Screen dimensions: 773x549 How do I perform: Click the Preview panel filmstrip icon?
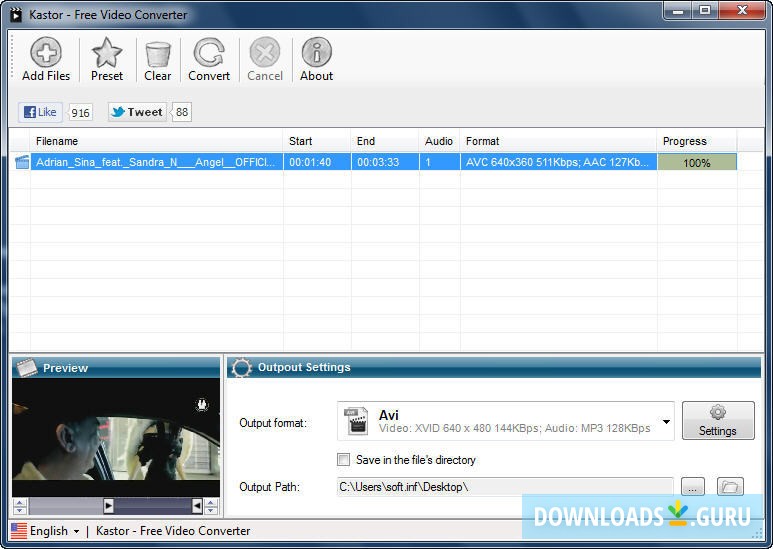[26, 368]
